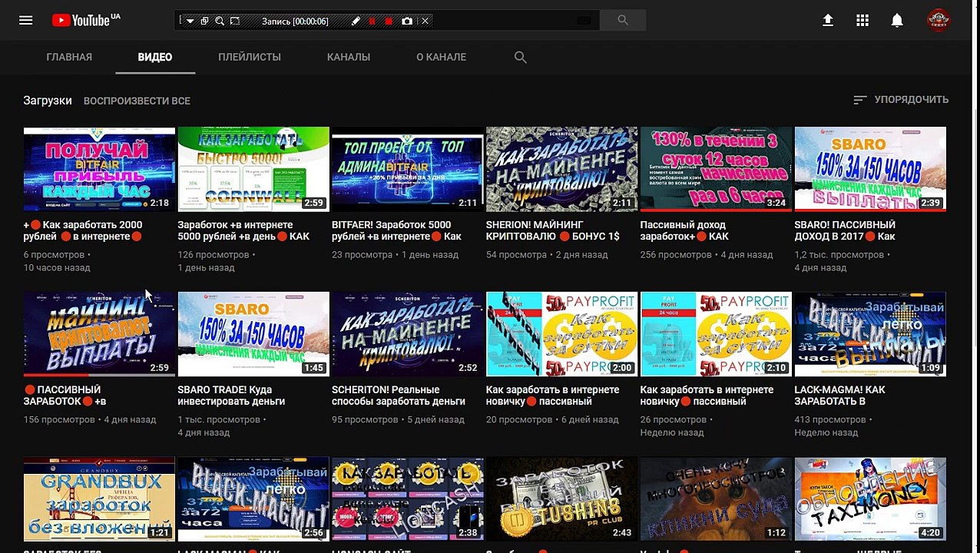The height and width of the screenshot is (553, 980).
Task: Open the О КАНАЛЕ tab
Action: (441, 57)
